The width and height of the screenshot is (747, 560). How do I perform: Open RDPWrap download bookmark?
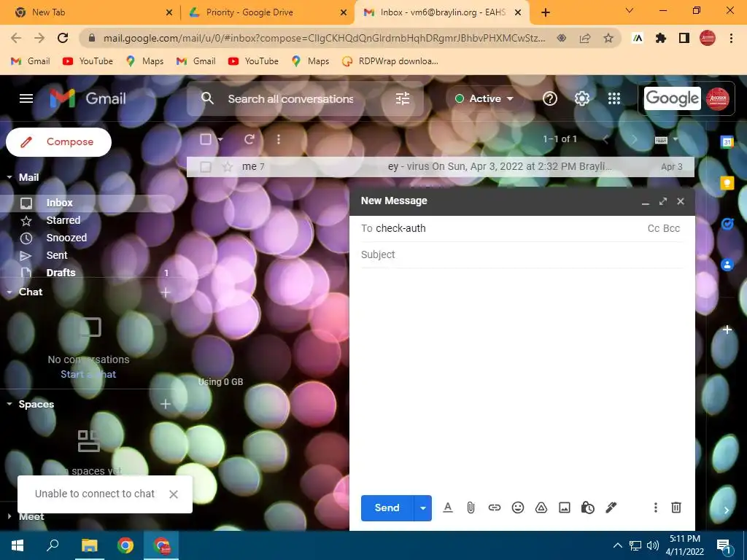pyautogui.click(x=390, y=61)
